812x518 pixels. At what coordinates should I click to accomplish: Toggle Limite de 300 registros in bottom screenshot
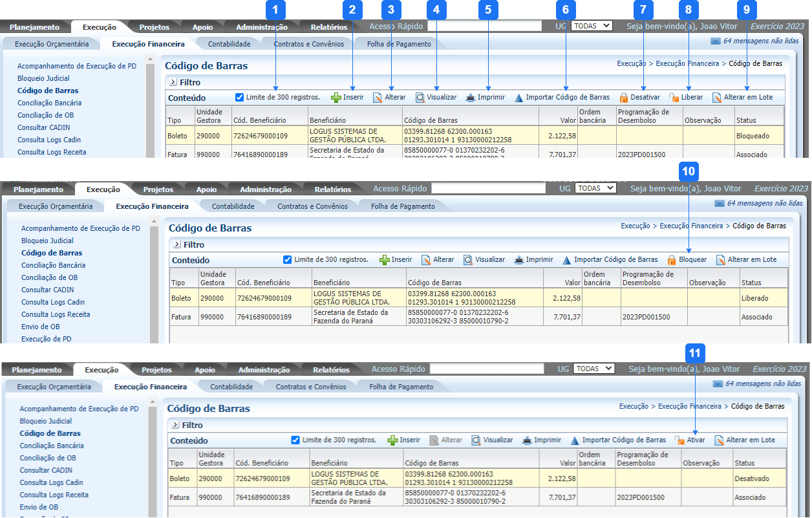click(x=296, y=440)
